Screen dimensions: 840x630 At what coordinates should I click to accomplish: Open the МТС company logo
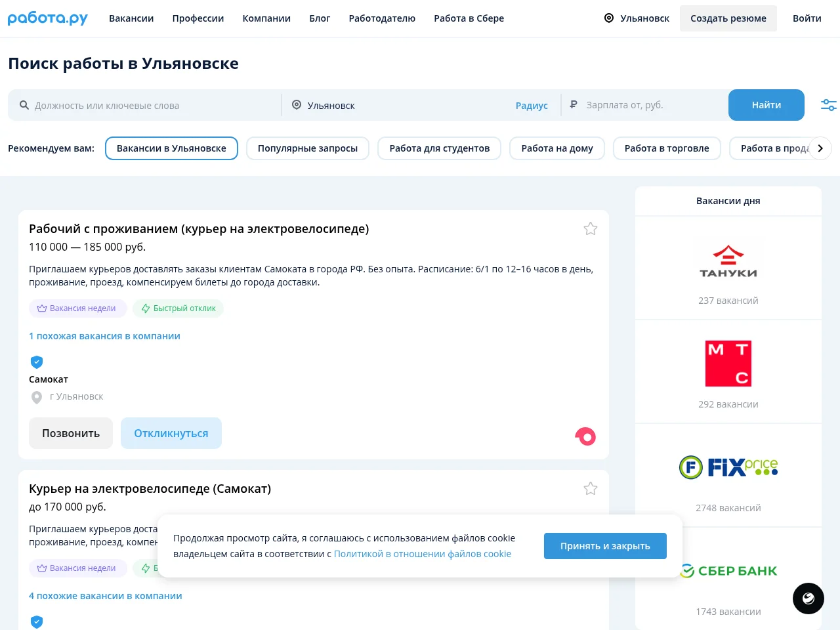728,364
